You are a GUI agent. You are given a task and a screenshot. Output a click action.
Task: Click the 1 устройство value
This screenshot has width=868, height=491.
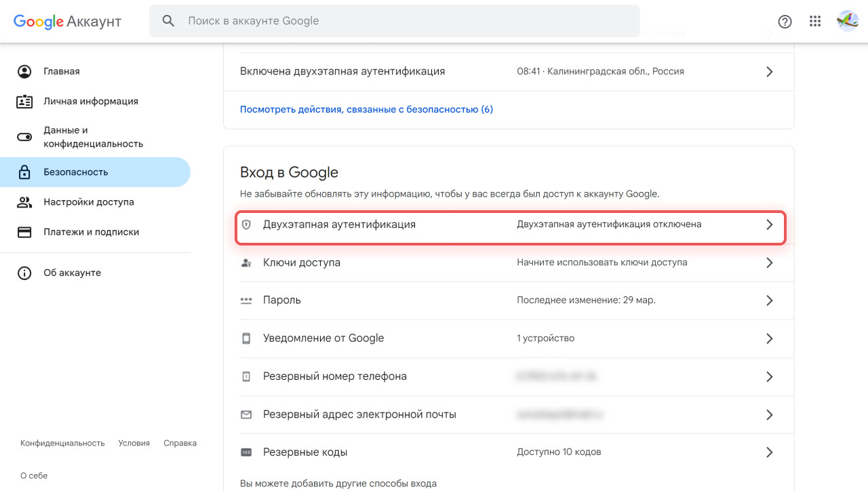coord(546,338)
